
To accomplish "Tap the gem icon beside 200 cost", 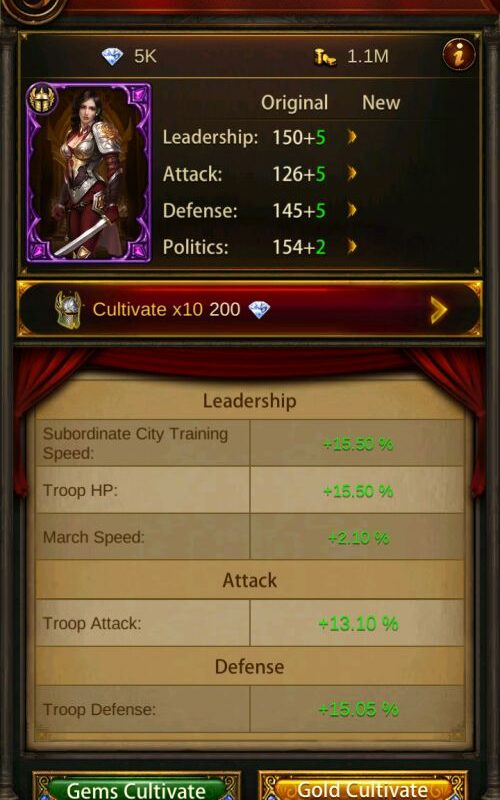I will (x=259, y=309).
